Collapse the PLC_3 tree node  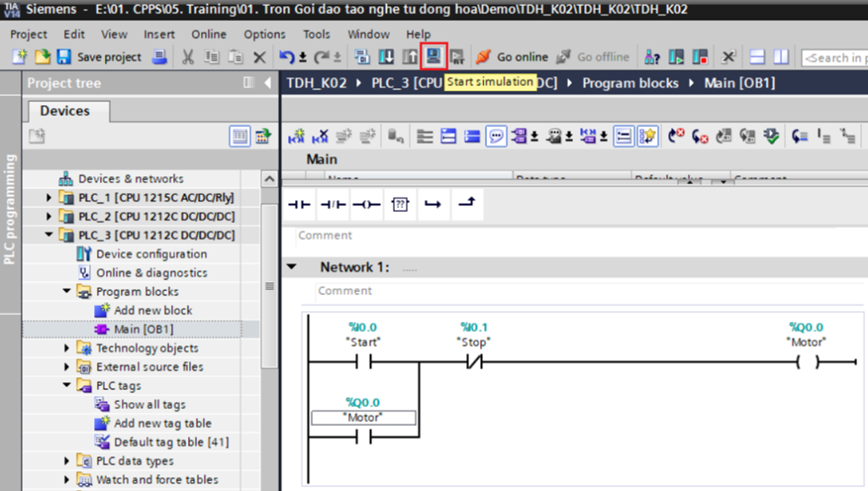49,235
